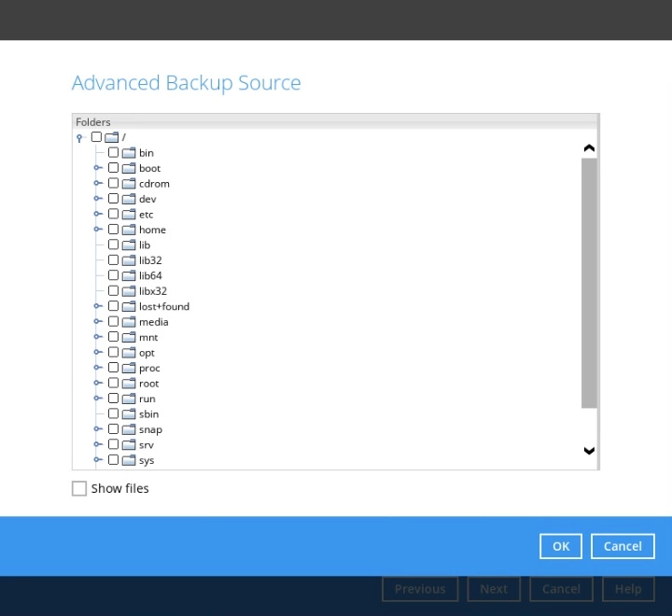Image resolution: width=672 pixels, height=616 pixels.
Task: Click the root folder icon
Action: (x=129, y=384)
